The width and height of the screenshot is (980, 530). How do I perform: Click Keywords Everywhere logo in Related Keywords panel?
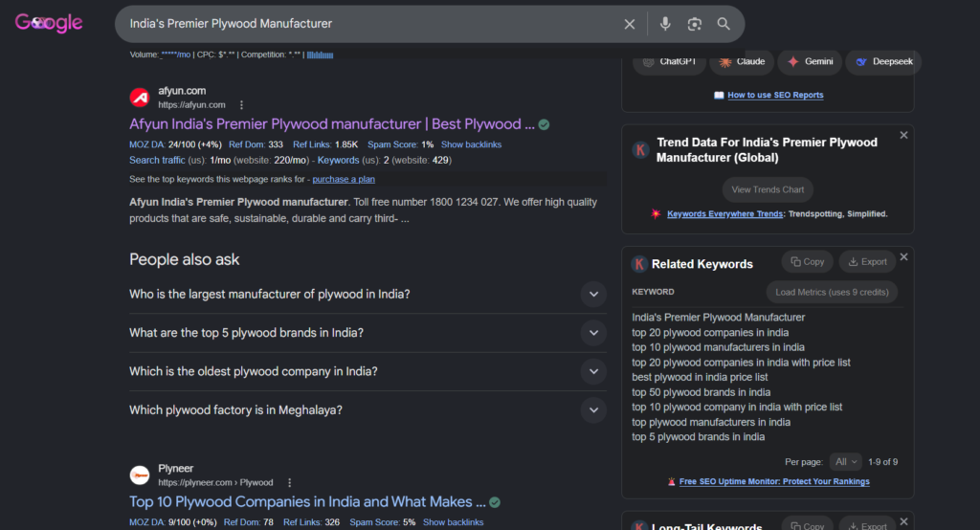click(x=638, y=264)
